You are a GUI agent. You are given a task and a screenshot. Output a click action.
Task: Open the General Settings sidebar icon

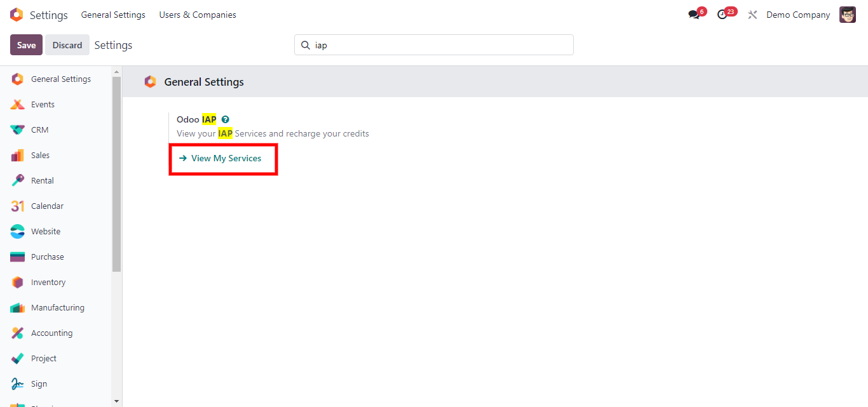click(x=18, y=79)
